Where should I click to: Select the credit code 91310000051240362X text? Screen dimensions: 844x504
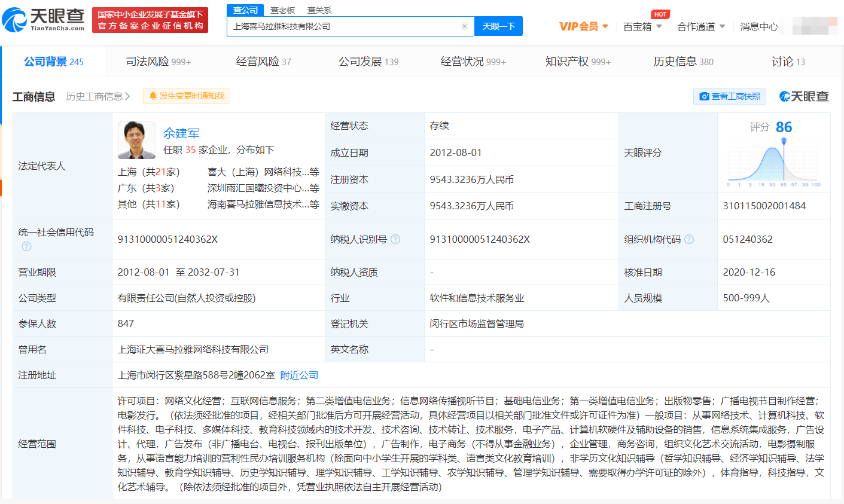167,239
